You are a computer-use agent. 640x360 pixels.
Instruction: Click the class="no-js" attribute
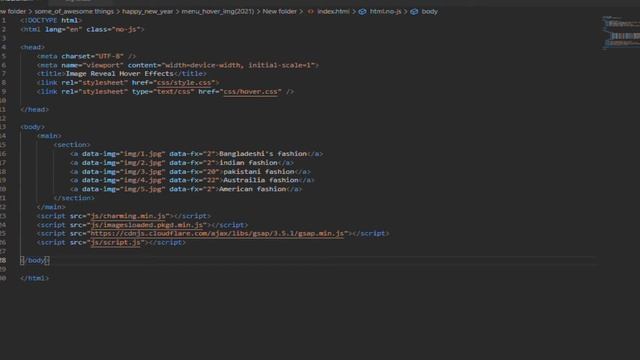[113, 29]
